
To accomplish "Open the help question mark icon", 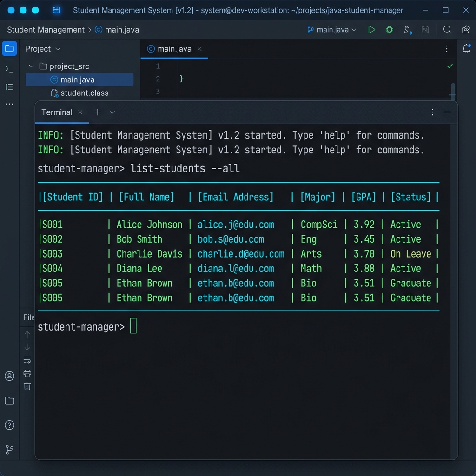I will 9,425.
